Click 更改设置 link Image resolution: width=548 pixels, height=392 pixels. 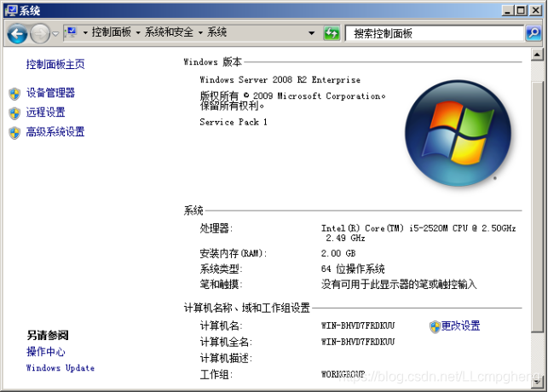pos(460,326)
